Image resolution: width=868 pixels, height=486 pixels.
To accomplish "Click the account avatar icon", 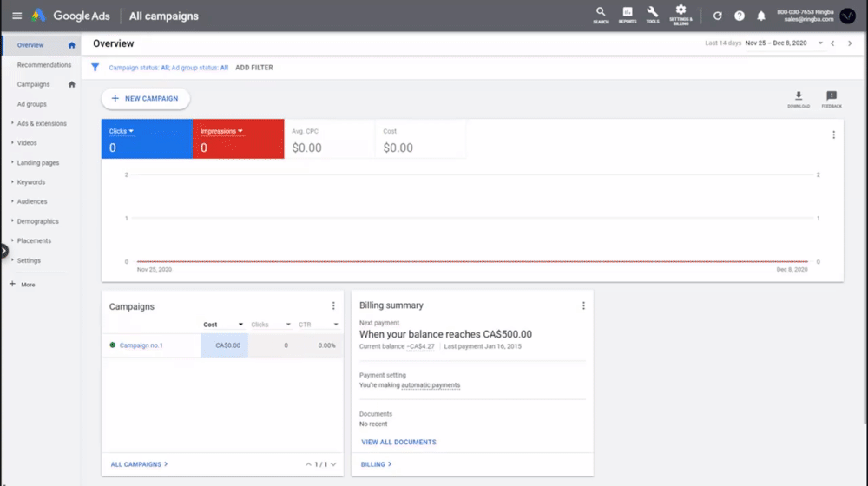I will [x=847, y=16].
